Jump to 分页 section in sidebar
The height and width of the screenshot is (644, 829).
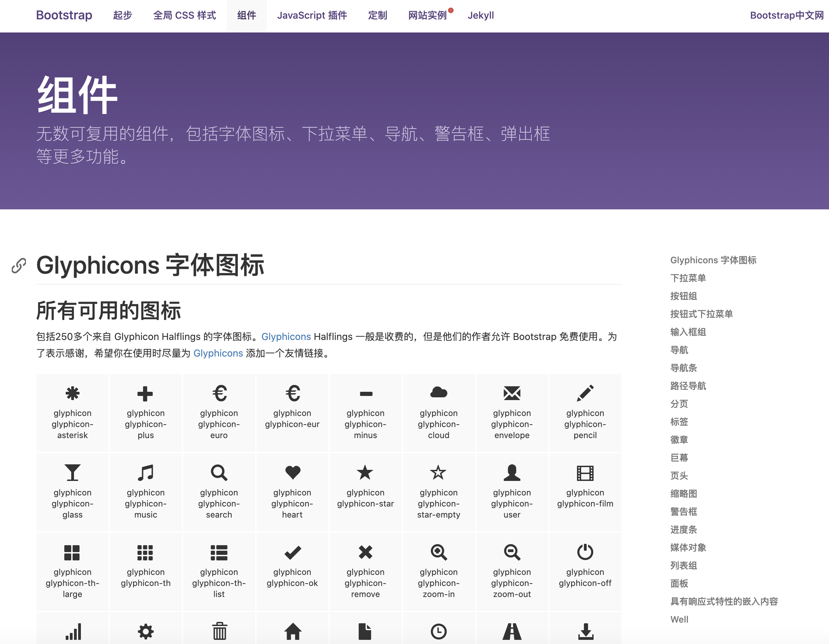pos(679,404)
